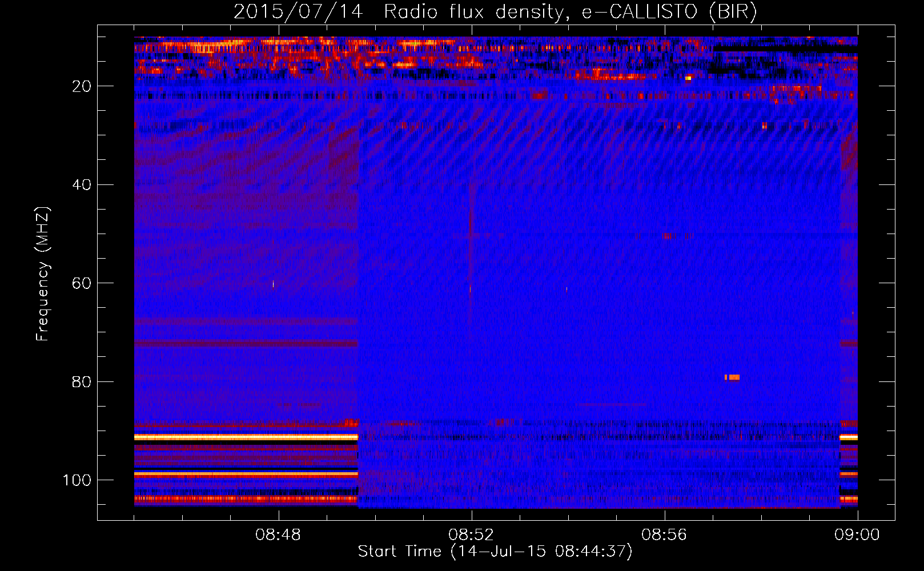
Task: Click the plot title 'Radio flux density, e-CALLISTO (BIR)'
Action: click(570, 12)
